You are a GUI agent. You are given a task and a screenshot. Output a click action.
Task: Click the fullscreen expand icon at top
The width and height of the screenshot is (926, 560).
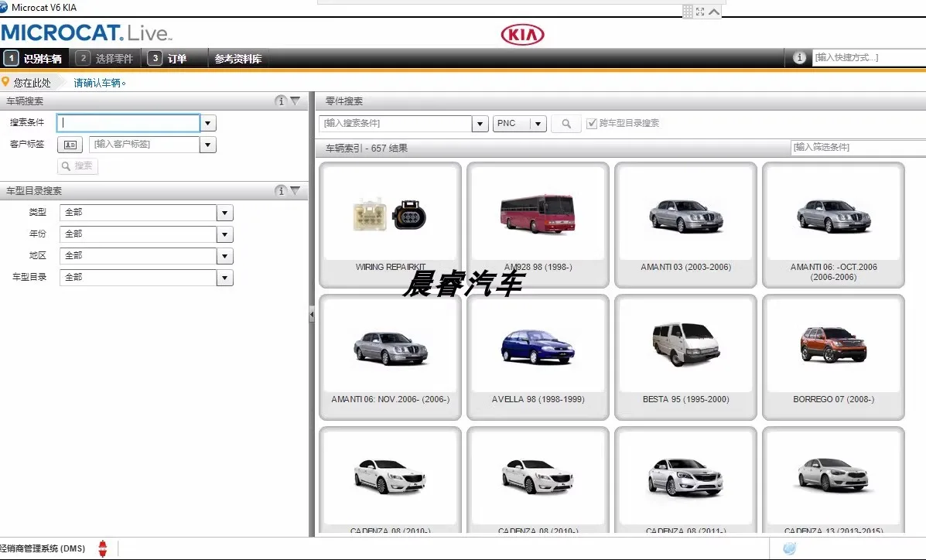(x=700, y=12)
